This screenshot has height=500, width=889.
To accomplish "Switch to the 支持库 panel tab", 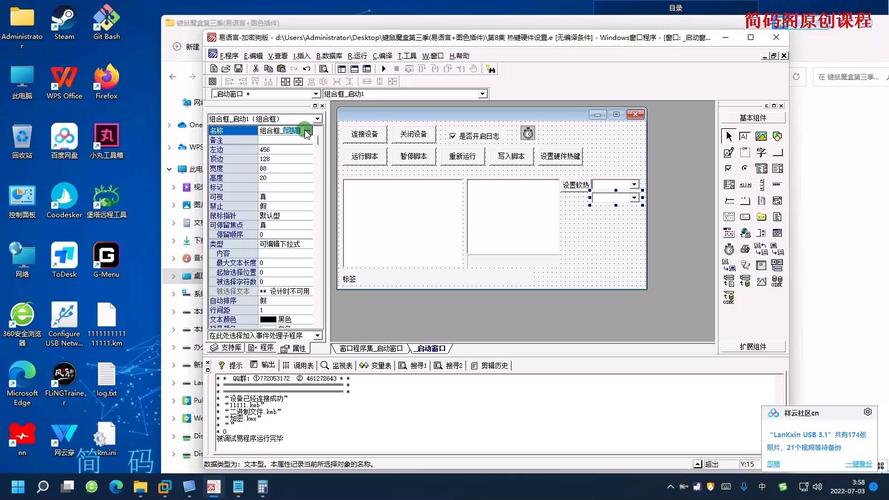I will tap(227, 348).
